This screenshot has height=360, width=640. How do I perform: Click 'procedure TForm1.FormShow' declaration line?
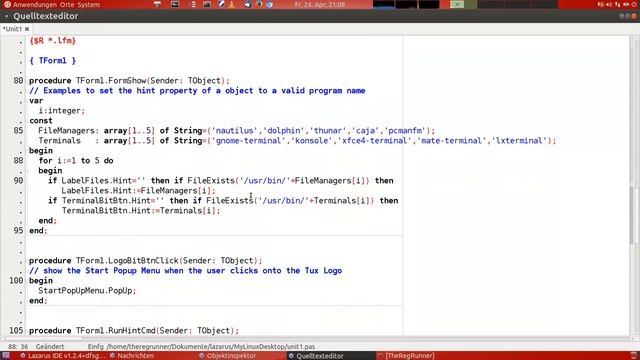(x=129, y=80)
